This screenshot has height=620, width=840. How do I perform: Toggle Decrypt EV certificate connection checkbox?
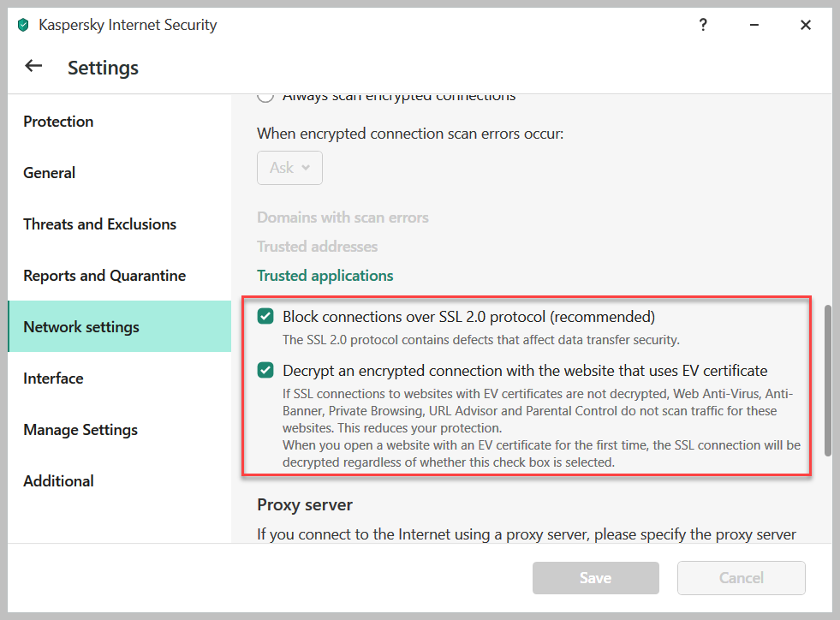(265, 371)
